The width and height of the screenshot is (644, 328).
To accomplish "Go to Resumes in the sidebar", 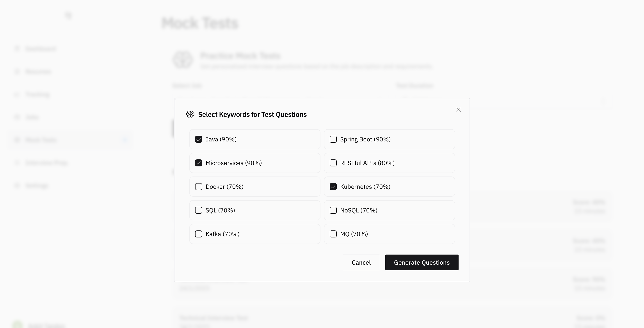I will 38,72.
